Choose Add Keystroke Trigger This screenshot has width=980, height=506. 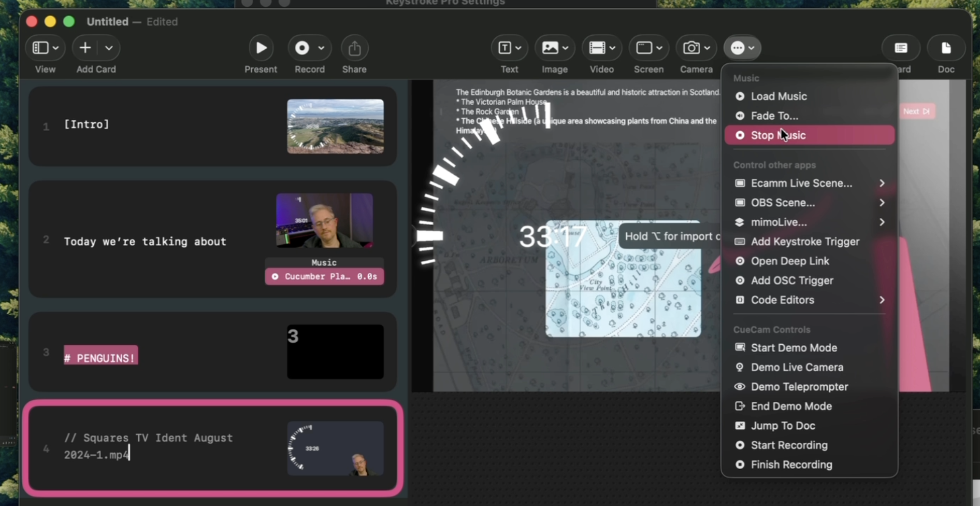(809, 242)
